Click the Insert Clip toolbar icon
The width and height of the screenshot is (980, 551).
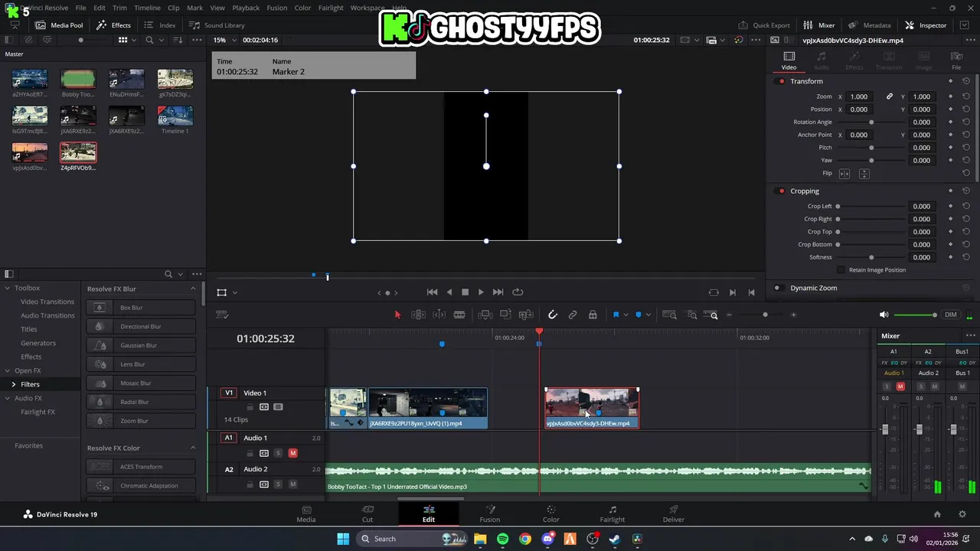485,315
